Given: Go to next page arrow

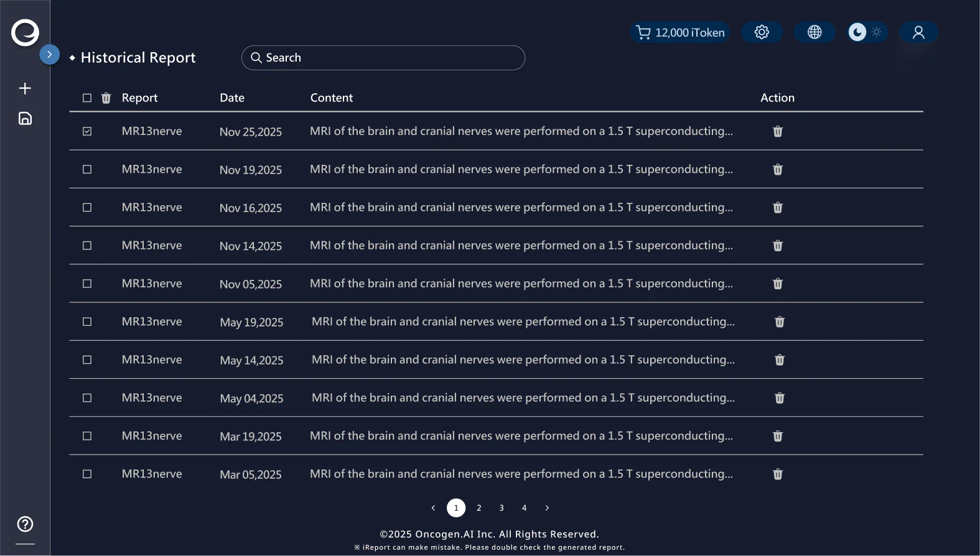Looking at the screenshot, I should click(x=547, y=508).
